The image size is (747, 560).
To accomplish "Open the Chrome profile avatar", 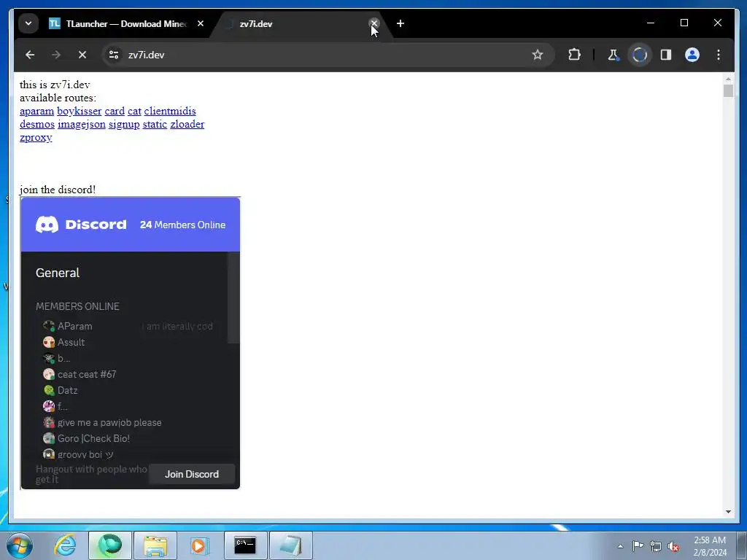I will pos(692,55).
